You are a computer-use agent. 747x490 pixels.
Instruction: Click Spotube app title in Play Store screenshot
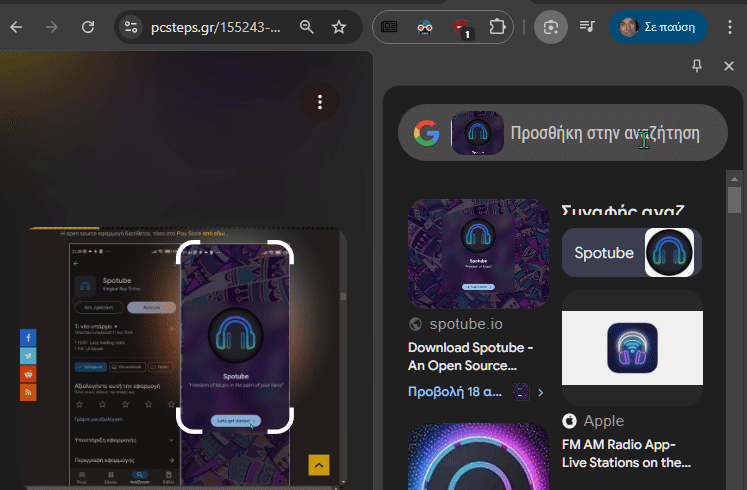(117, 280)
